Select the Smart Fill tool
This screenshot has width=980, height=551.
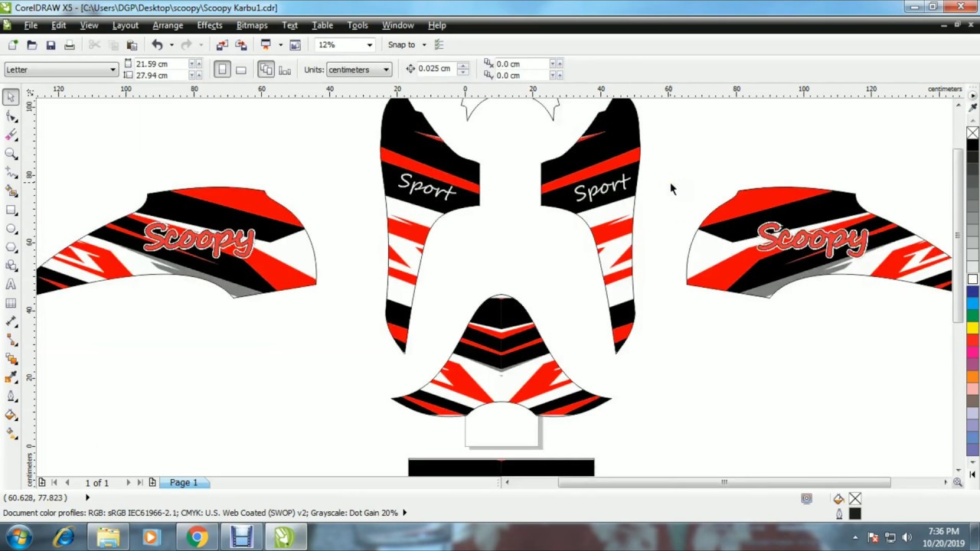pos(11,191)
